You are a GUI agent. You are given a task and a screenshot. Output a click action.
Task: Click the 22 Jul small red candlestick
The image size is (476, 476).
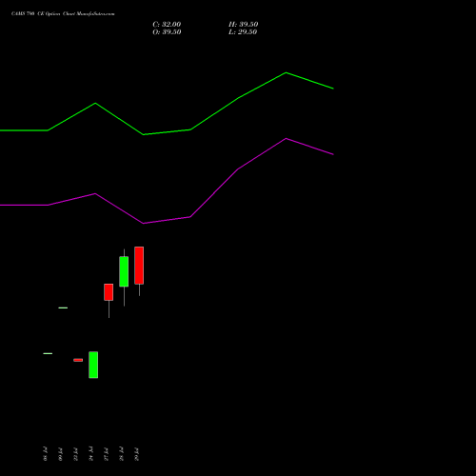point(78,360)
